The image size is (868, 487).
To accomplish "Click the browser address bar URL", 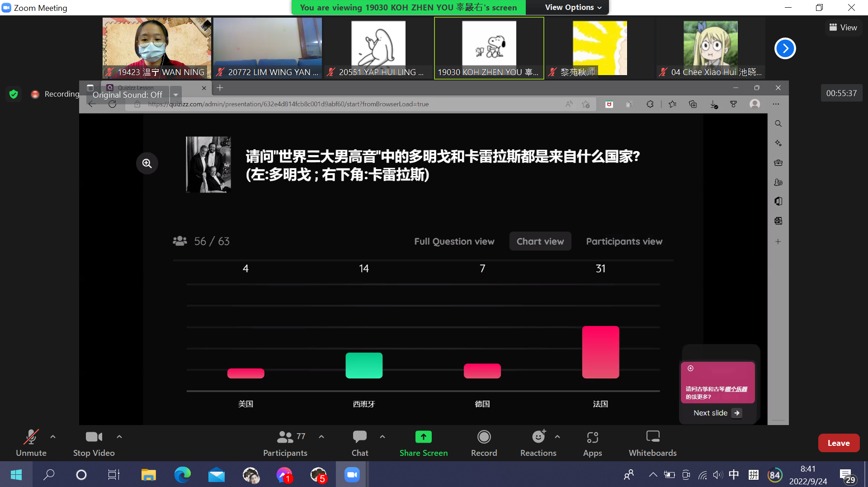I will [288, 104].
